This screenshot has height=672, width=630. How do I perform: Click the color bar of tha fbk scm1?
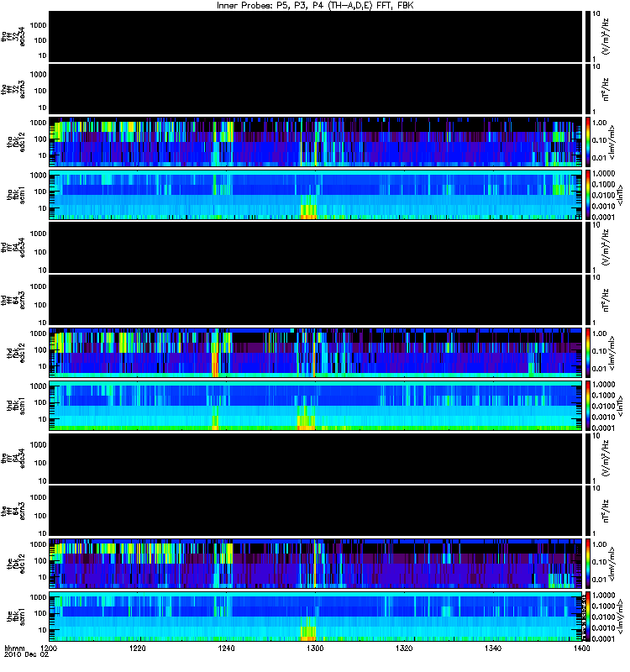(587, 195)
